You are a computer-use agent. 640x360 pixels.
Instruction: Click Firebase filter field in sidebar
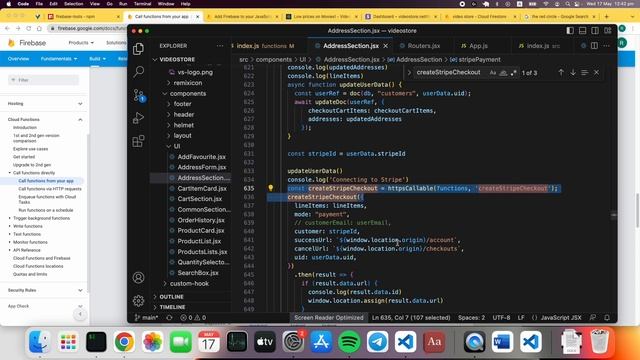[x=43, y=80]
